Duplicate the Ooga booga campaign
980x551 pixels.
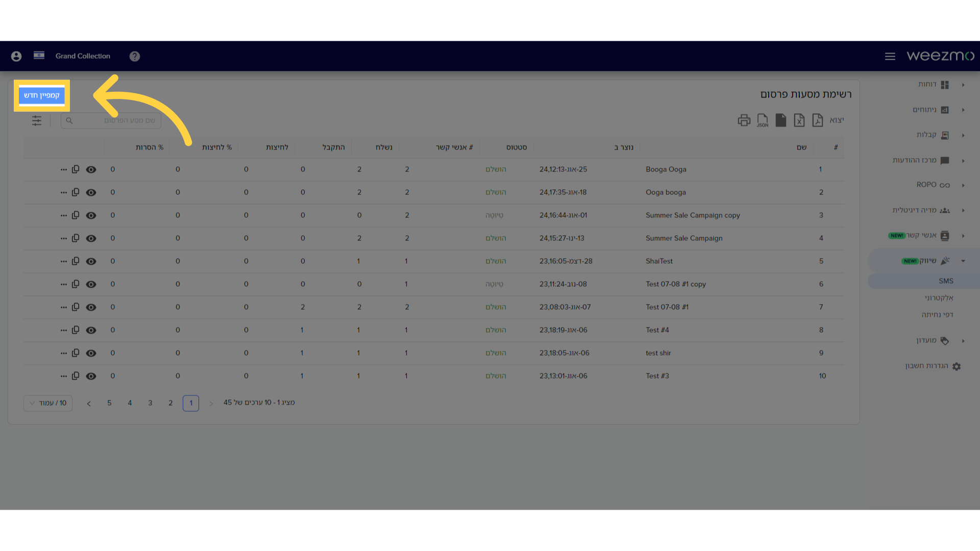[x=76, y=192]
